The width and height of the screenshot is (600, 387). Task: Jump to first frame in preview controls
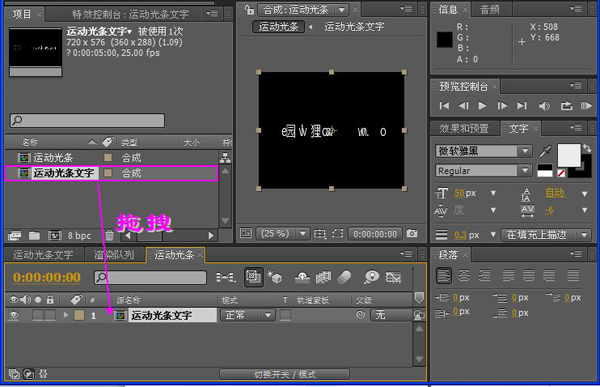tap(444, 105)
